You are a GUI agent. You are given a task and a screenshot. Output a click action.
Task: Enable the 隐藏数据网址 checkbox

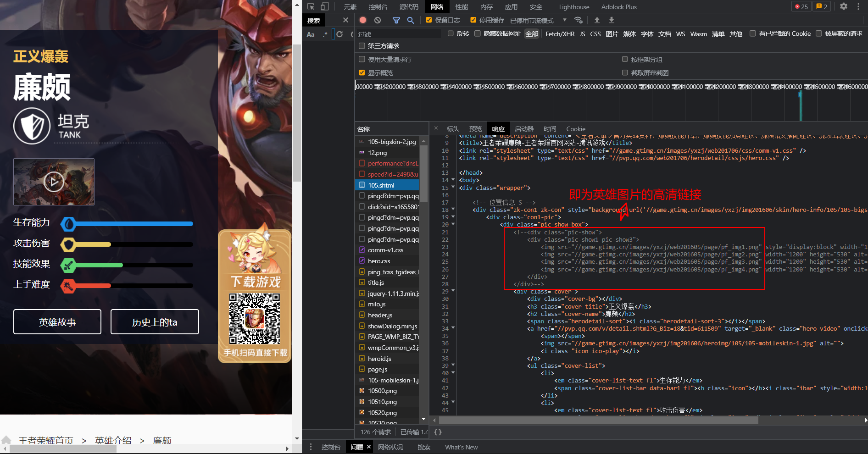477,33
